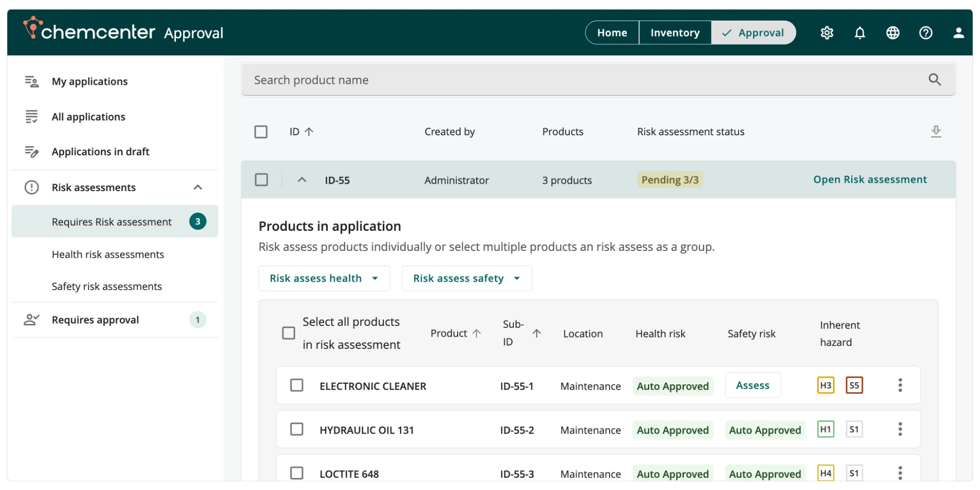
Task: Click Auto Approved health risk for LOCTITE 648
Action: coord(673,474)
